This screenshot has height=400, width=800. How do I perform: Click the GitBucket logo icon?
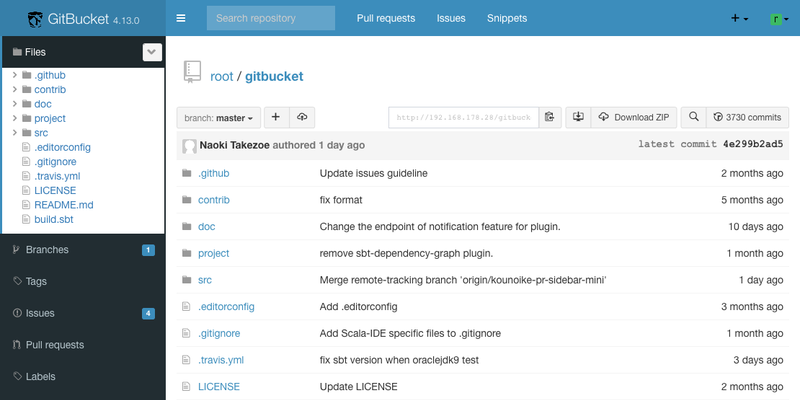[35, 19]
